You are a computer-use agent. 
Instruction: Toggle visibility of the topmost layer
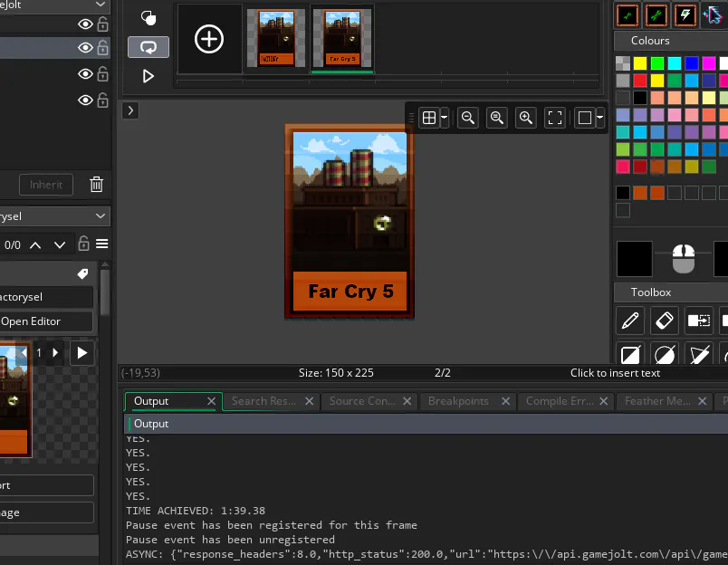click(x=85, y=24)
